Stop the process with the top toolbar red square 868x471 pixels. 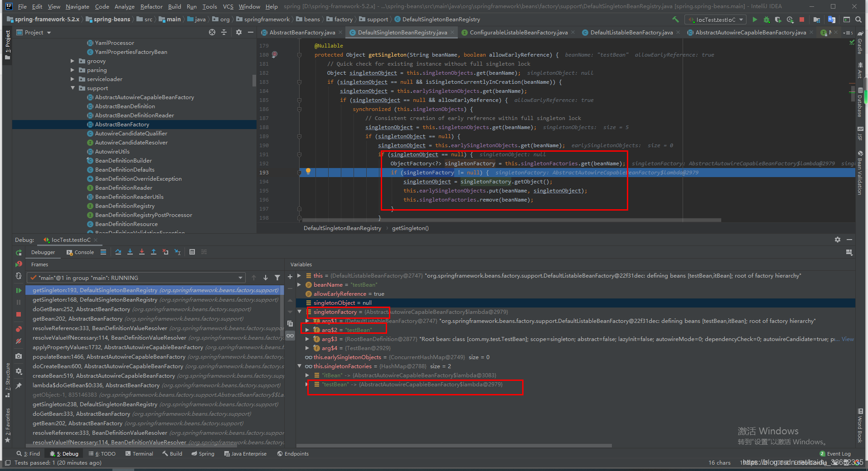802,19
